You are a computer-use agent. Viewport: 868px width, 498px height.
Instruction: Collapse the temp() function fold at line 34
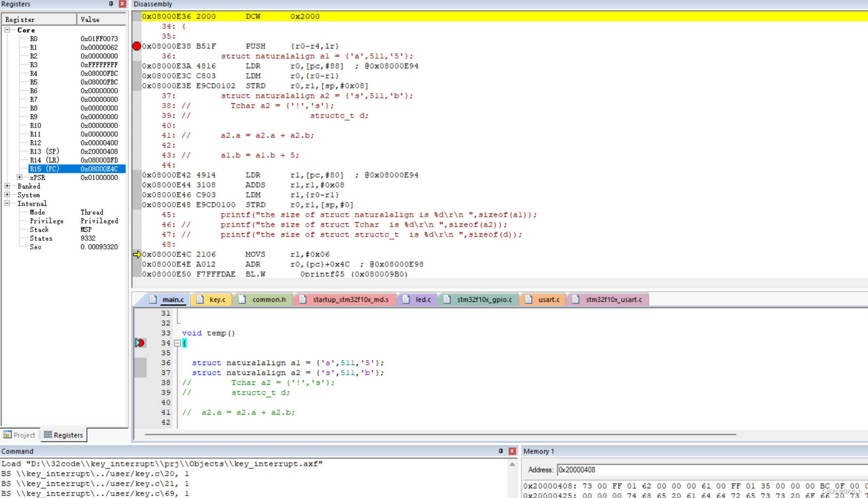tap(177, 343)
